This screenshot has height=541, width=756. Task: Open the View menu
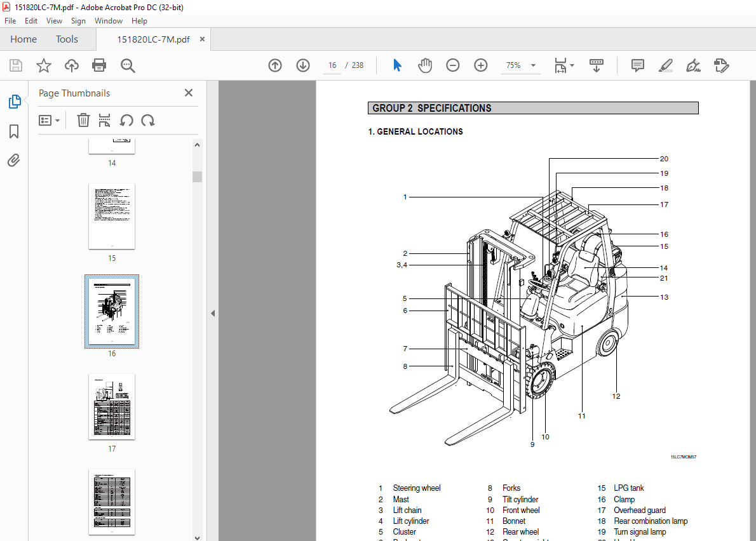54,21
